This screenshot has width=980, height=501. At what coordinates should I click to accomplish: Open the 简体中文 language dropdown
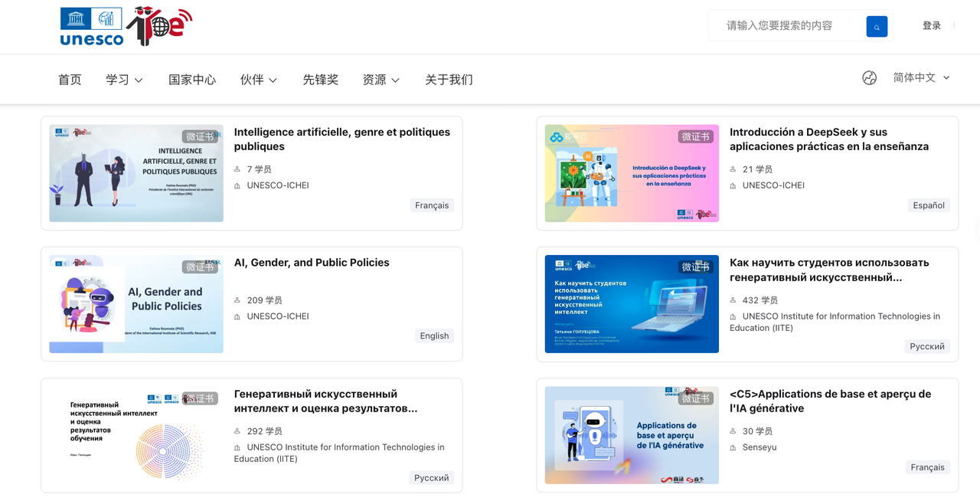[922, 77]
